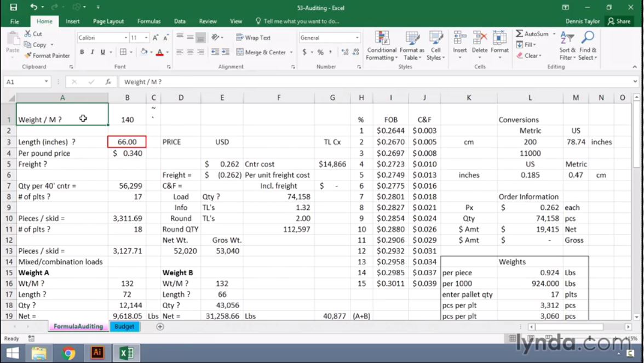Click the Format Painter brush

coord(27,55)
